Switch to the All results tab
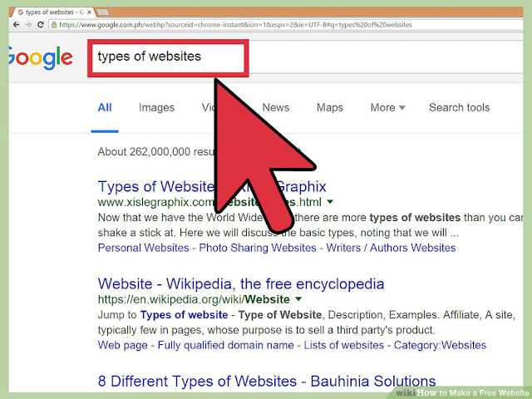 [x=105, y=107]
